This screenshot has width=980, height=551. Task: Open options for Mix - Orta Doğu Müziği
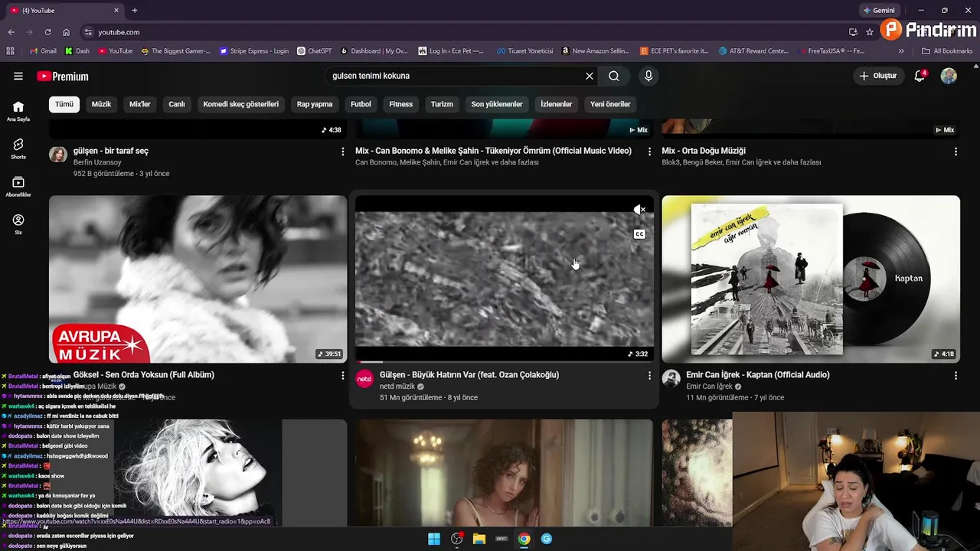click(x=955, y=152)
